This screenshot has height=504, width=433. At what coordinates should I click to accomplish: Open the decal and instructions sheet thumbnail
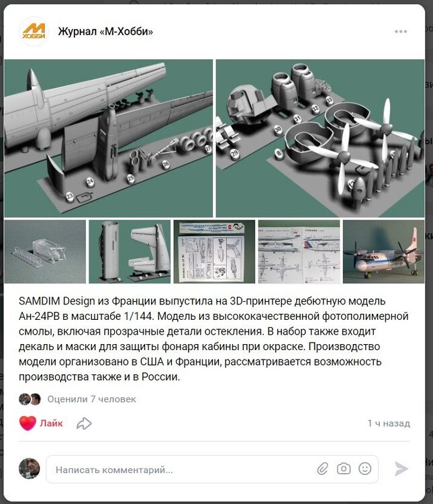click(214, 252)
